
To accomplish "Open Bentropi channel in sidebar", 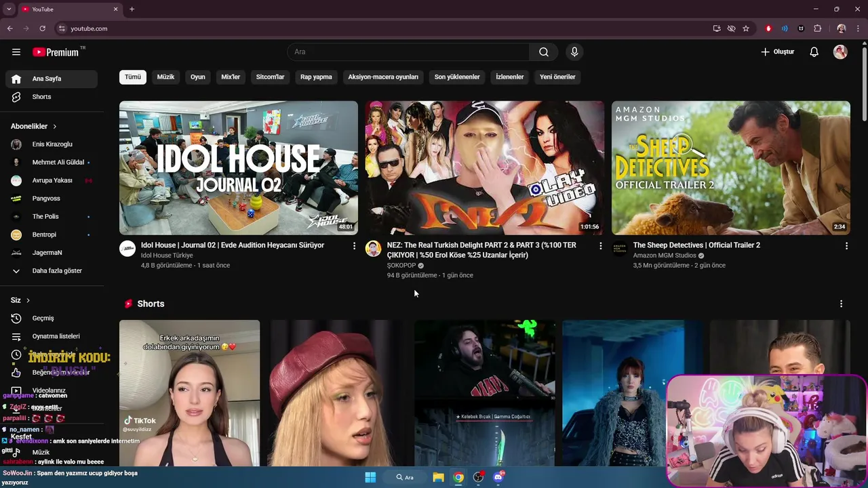I will pos(52,235).
